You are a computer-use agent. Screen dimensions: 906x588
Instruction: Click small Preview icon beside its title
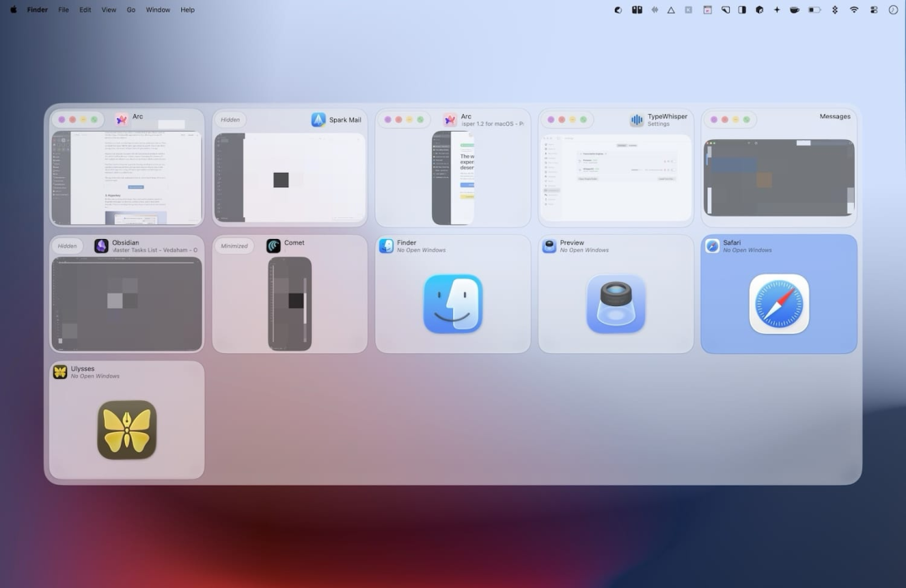(549, 246)
